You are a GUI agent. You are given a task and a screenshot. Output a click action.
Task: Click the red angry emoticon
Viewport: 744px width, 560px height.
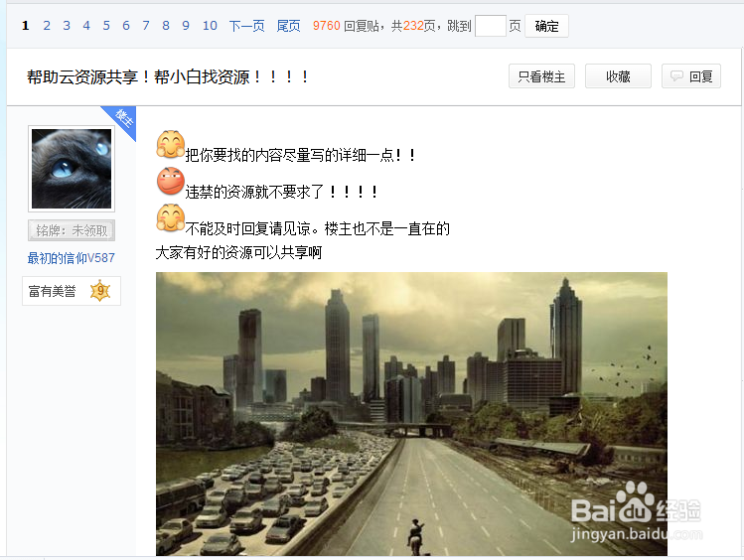pos(170,181)
